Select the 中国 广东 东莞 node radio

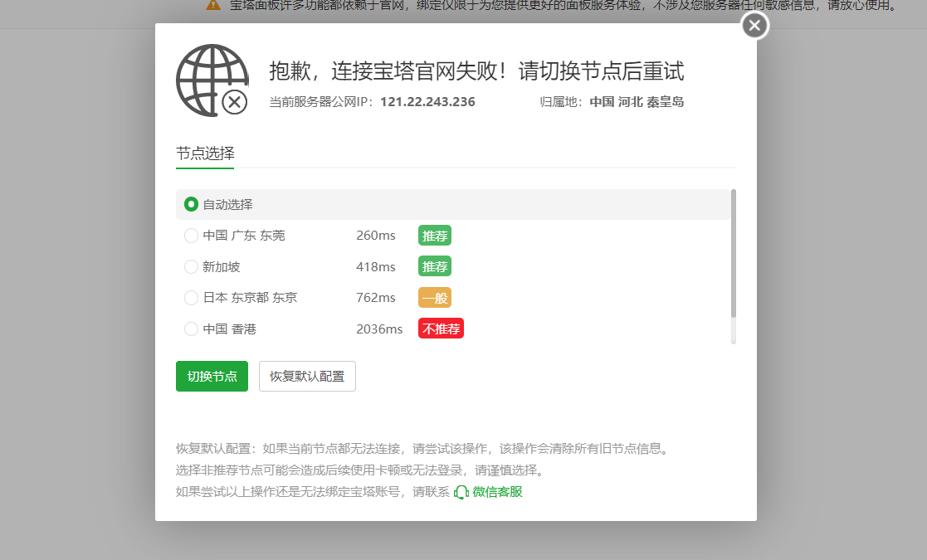pyautogui.click(x=191, y=236)
